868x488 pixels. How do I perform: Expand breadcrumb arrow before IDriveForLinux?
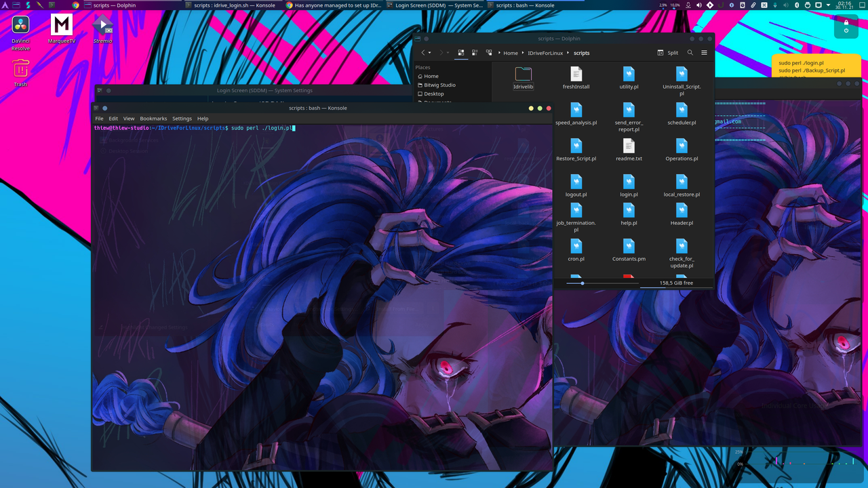[522, 53]
